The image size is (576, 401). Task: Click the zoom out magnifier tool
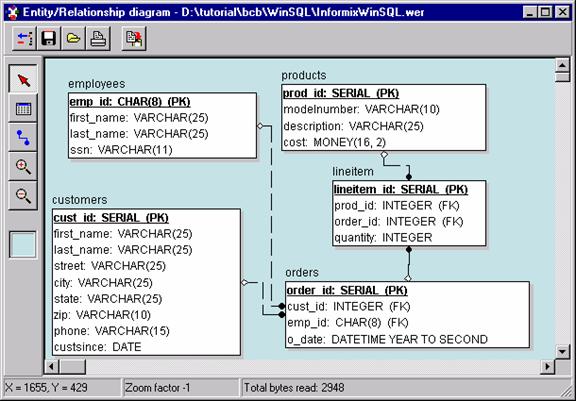(23, 196)
